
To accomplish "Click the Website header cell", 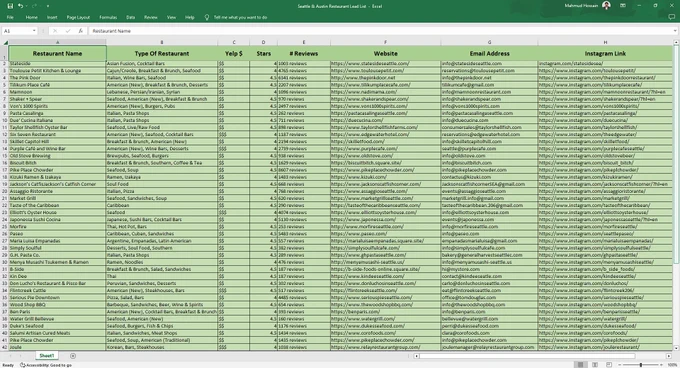I will point(386,53).
